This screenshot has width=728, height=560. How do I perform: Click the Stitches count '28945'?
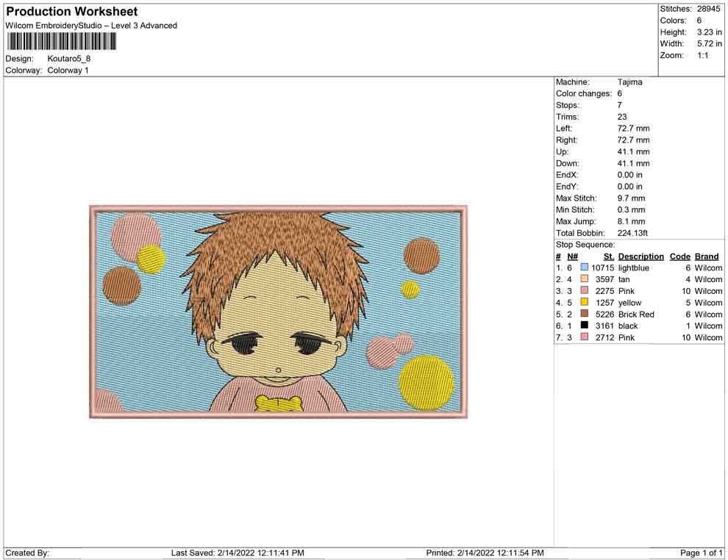(x=708, y=9)
